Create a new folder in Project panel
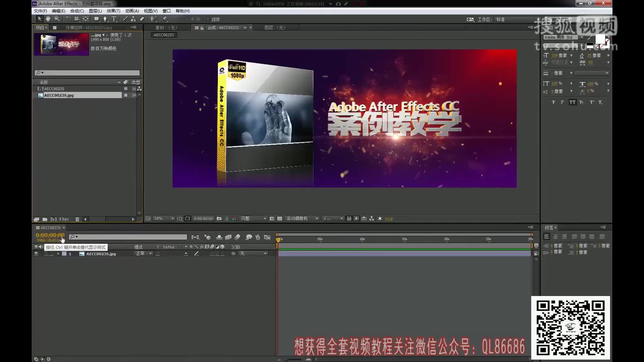The width and height of the screenshot is (644, 362). (x=45, y=219)
